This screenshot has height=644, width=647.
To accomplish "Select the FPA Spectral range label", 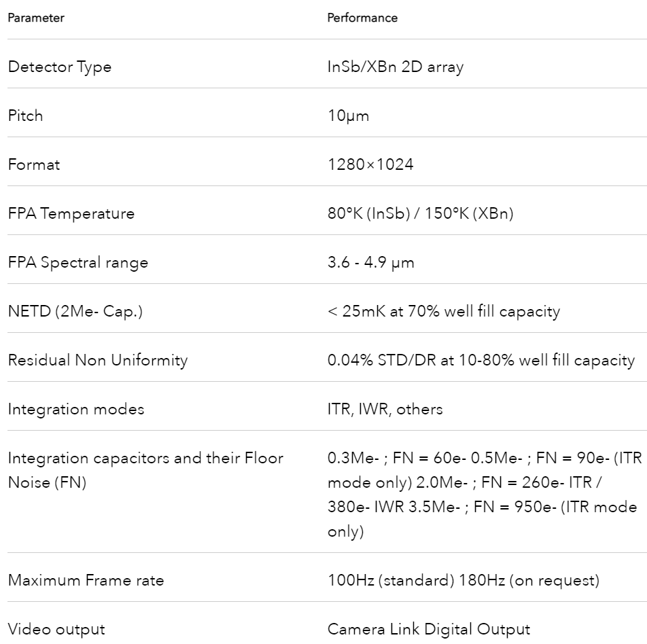I will [x=78, y=262].
